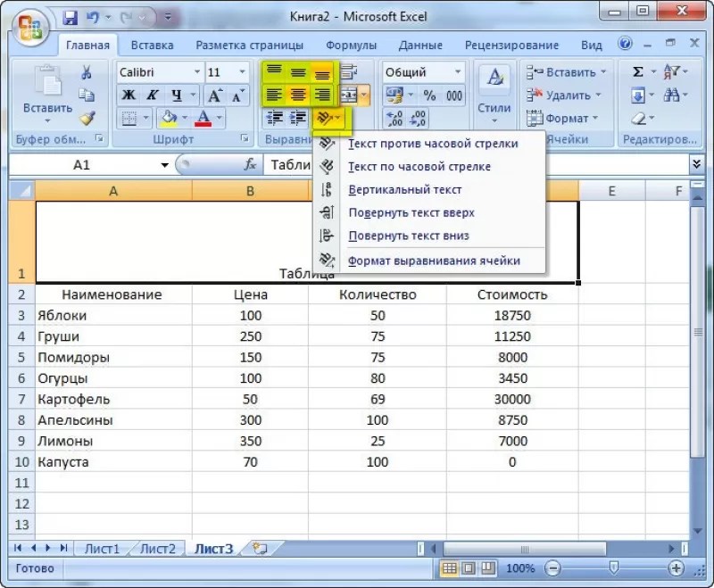Screen dimensions: 714x588
Task: Toggle wrap text button
Action: (x=349, y=71)
